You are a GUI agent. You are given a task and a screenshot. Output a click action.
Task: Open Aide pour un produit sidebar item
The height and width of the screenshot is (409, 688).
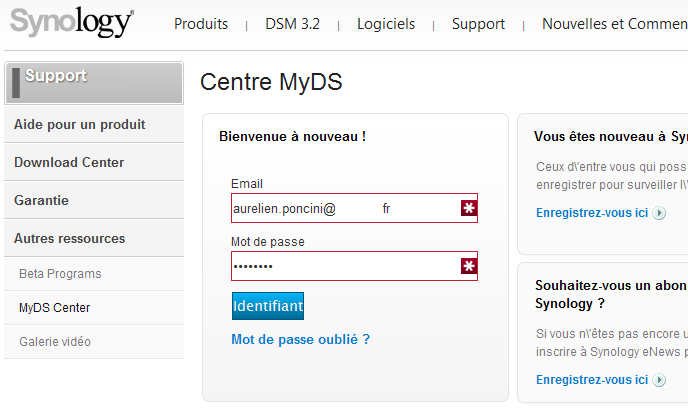coord(80,124)
